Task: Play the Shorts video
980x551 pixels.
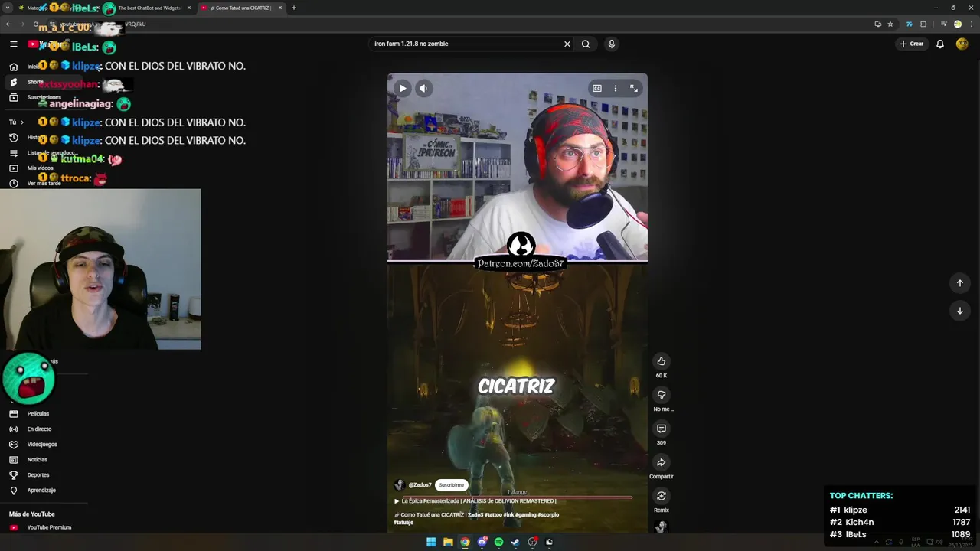Action: 403,88
